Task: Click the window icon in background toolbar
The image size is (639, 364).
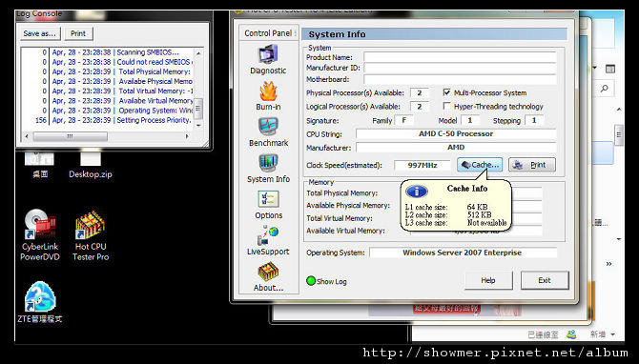Action: pos(610,69)
